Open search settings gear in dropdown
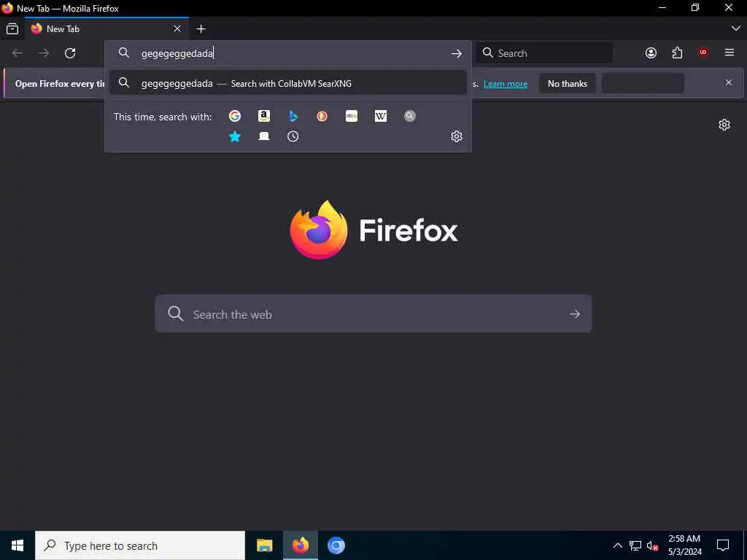 click(457, 136)
